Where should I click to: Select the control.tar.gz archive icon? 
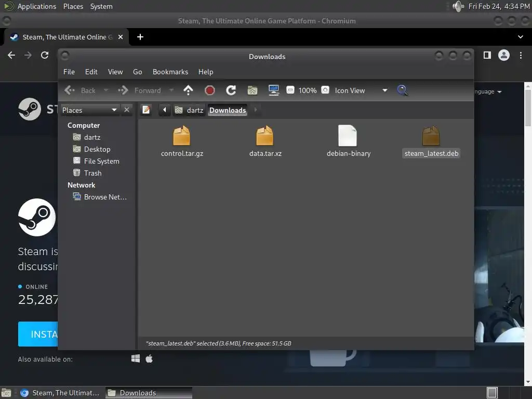(181, 136)
